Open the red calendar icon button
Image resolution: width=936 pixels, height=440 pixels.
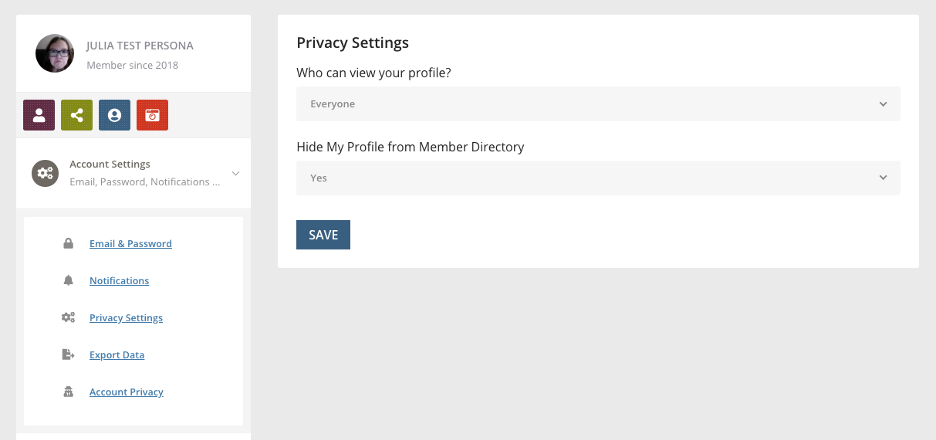coord(152,115)
